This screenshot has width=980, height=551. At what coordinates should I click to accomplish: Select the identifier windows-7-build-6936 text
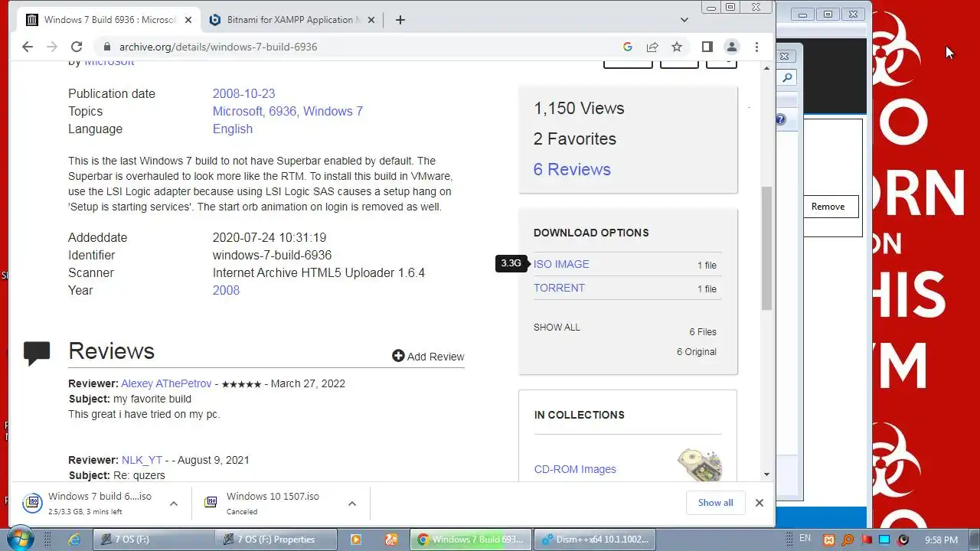point(272,255)
